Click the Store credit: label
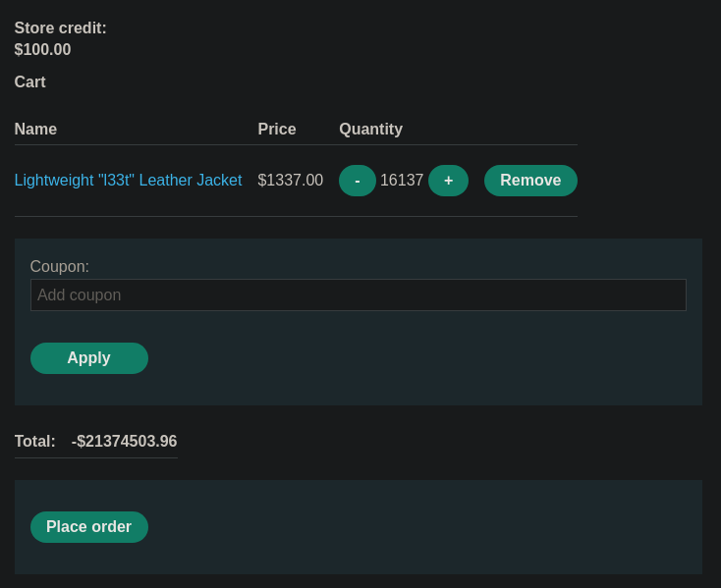The image size is (721, 588). point(60,28)
